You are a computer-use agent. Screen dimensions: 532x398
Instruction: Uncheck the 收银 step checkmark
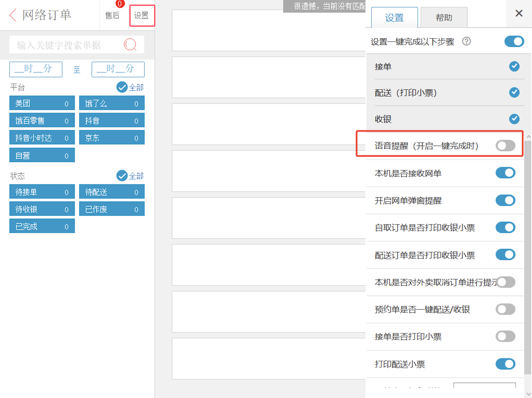514,119
